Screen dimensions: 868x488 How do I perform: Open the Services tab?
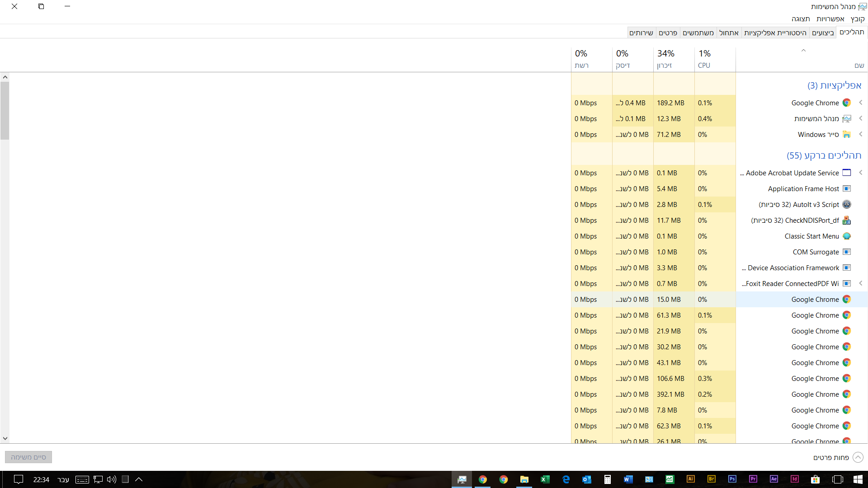pos(641,33)
